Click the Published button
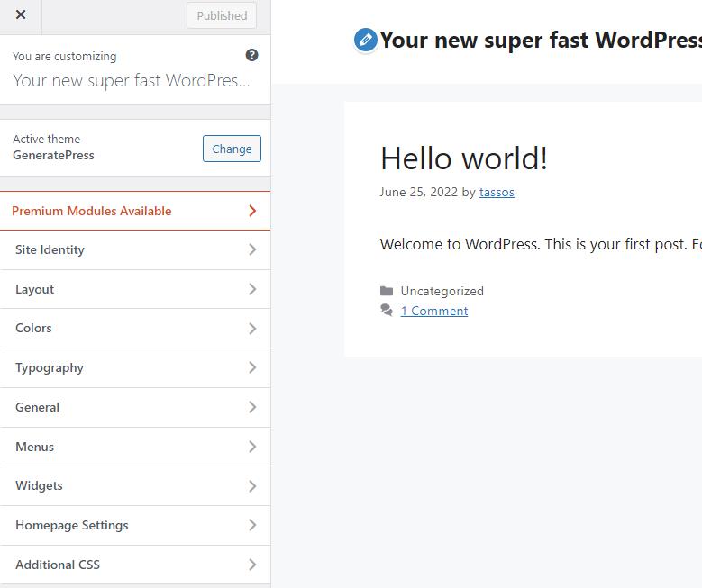This screenshot has width=702, height=588. [222, 15]
